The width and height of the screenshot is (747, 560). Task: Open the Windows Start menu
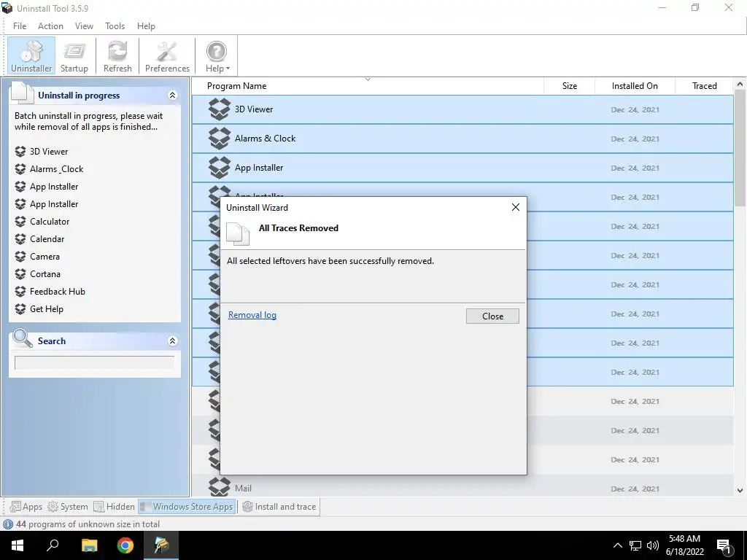pos(18,545)
